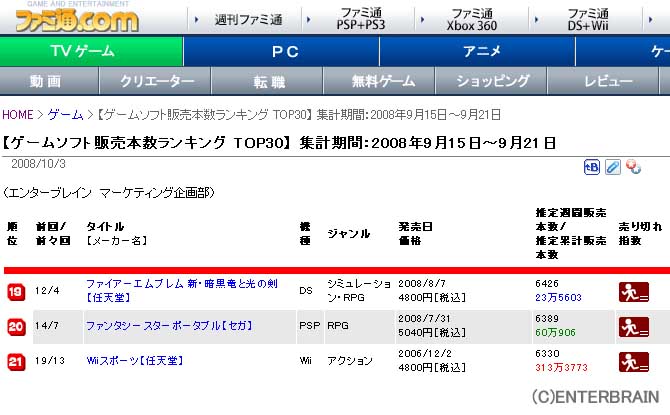Open the 転職 menu item
This screenshot has width=670, height=415.
click(267, 81)
